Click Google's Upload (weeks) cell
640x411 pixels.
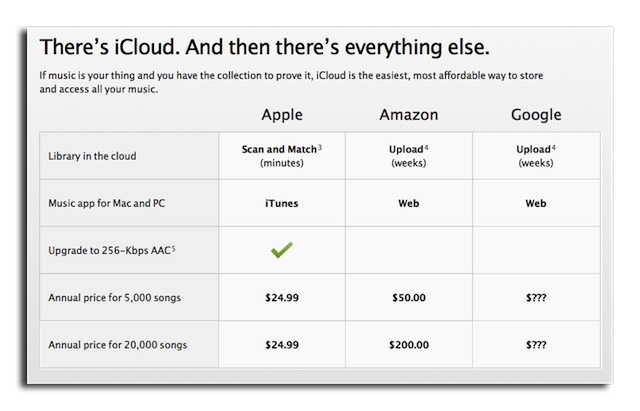coord(535,155)
